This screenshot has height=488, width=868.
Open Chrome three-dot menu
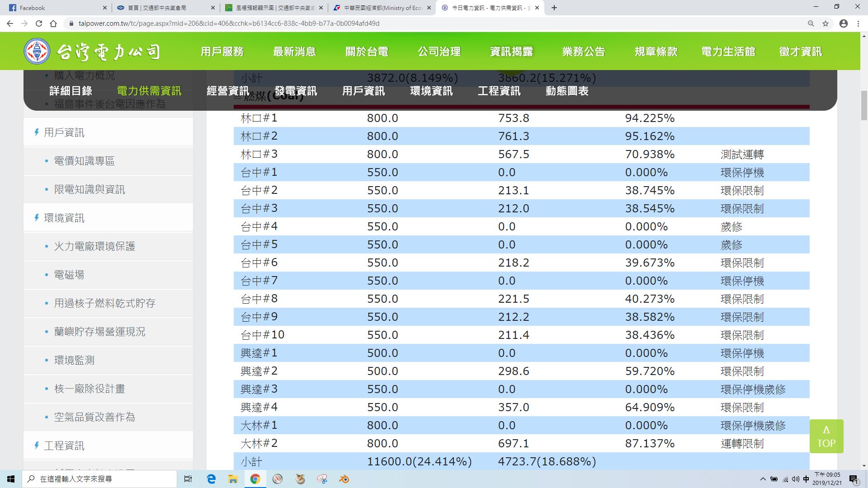click(858, 23)
